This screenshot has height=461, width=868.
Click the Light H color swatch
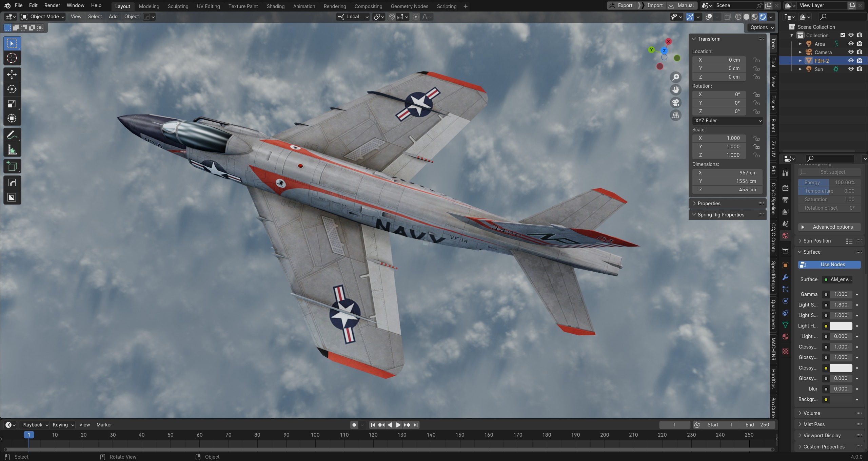tap(841, 326)
